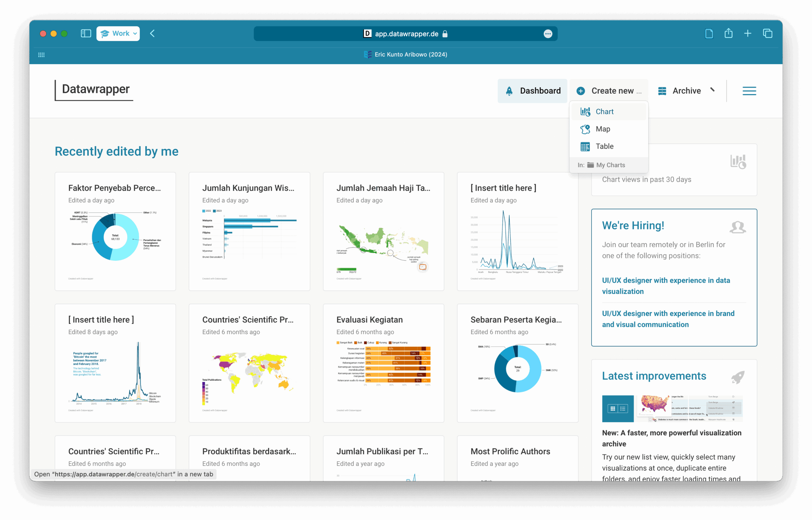The image size is (812, 520).
Task: Go back with the browser arrow
Action: [152, 33]
